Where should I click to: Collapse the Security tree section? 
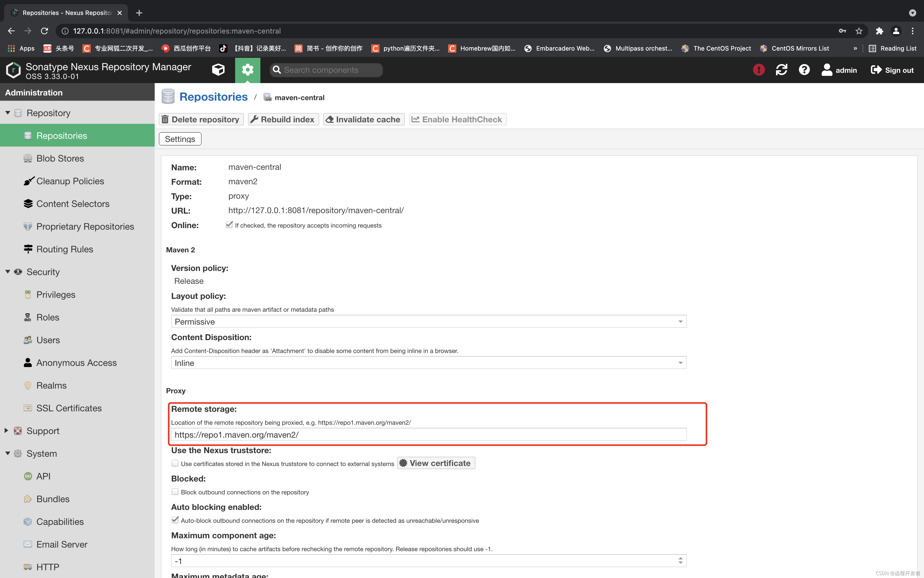coord(8,272)
